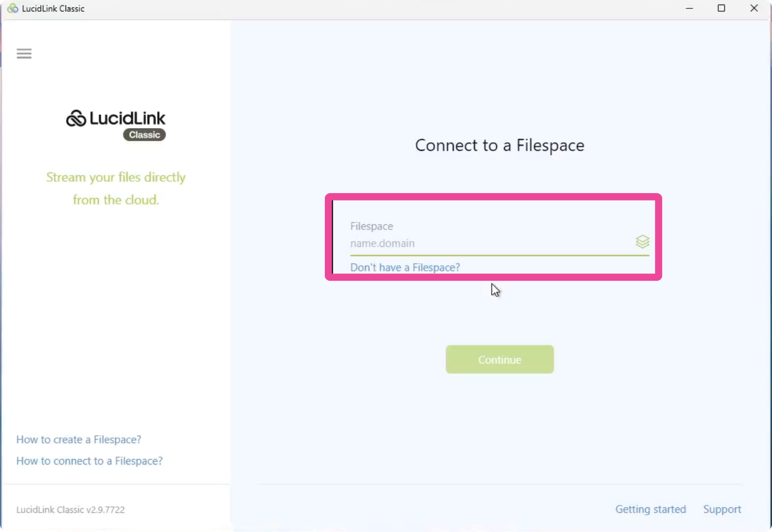Viewport: 772px width, 532px height.
Task: Open the Getting started link
Action: click(x=651, y=509)
